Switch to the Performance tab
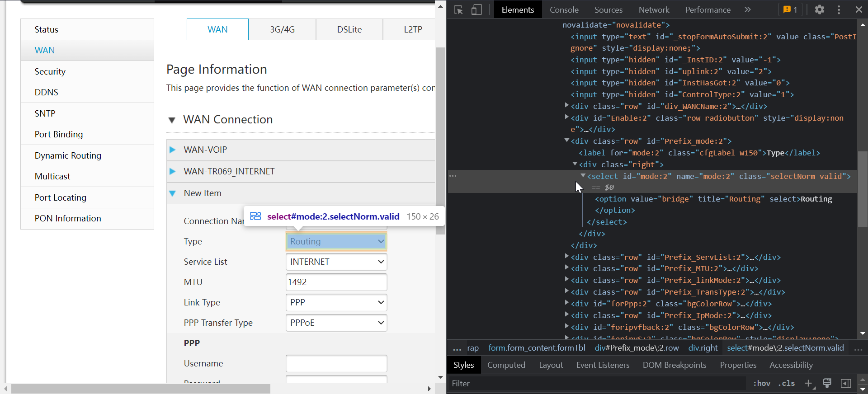This screenshot has width=868, height=394. tap(708, 9)
